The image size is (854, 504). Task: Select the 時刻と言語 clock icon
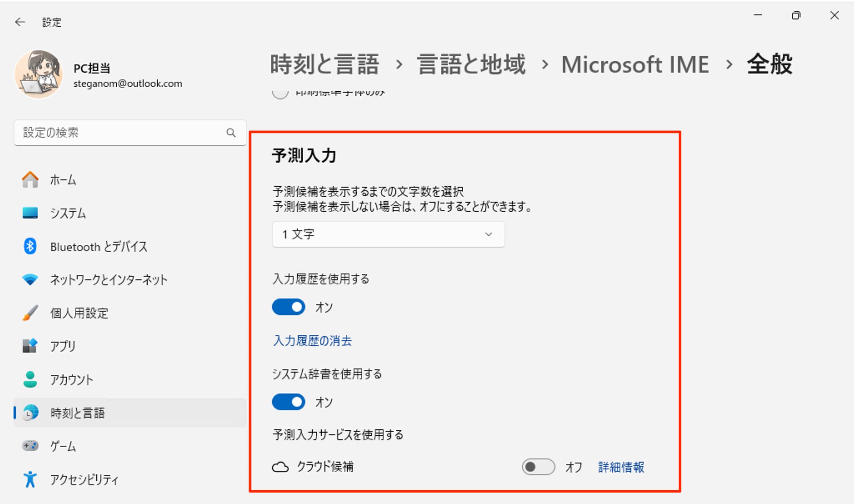30,413
